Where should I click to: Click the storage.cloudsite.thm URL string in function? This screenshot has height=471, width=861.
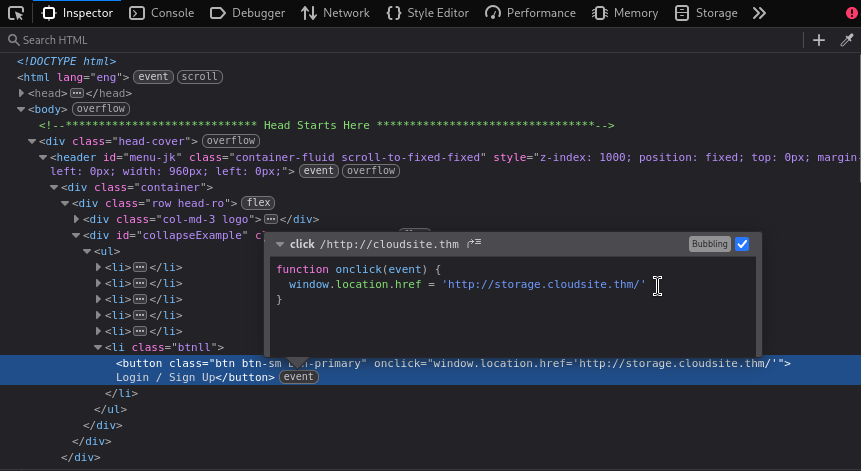[x=544, y=284]
